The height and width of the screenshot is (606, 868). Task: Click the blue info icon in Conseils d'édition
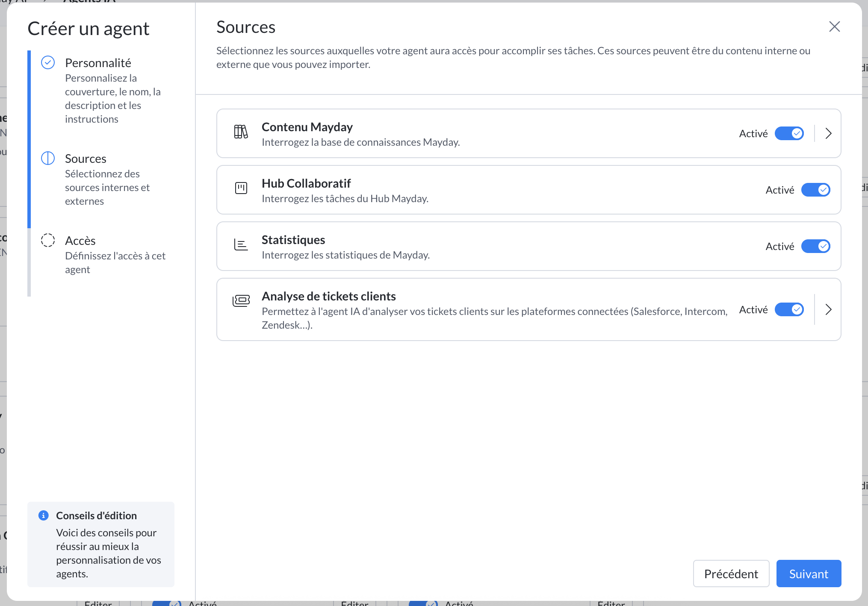43,515
